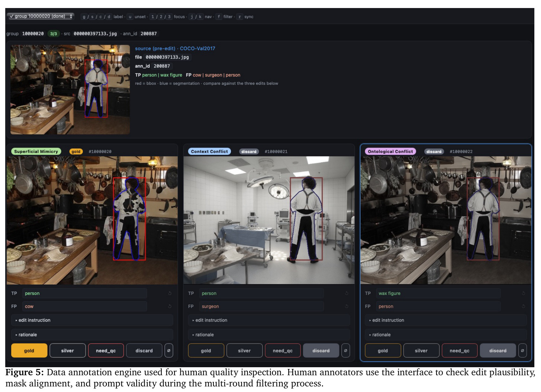Select gold label for Superficial Mimicry edit

[x=29, y=350]
